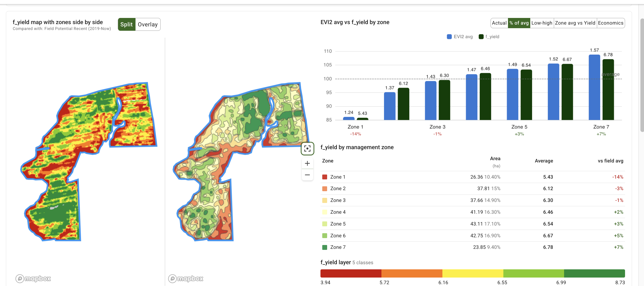
Task: Click orange segment of f_yield color scale
Action: pos(412,273)
